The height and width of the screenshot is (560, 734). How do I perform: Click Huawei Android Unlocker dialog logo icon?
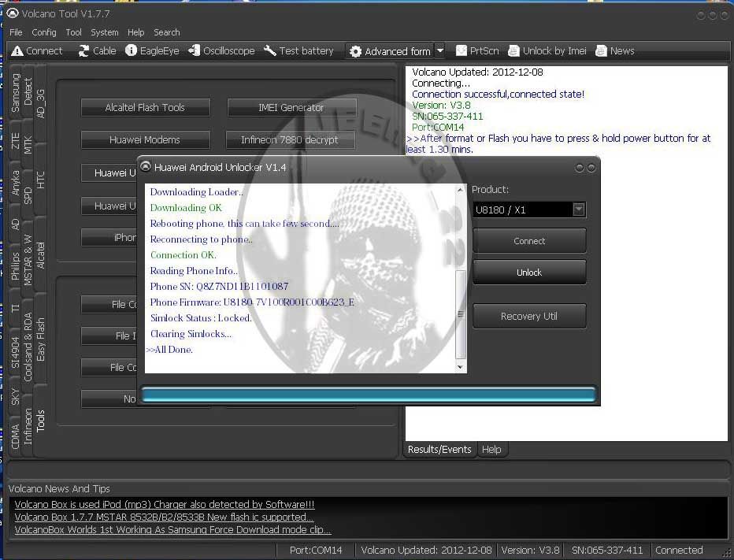[146, 167]
